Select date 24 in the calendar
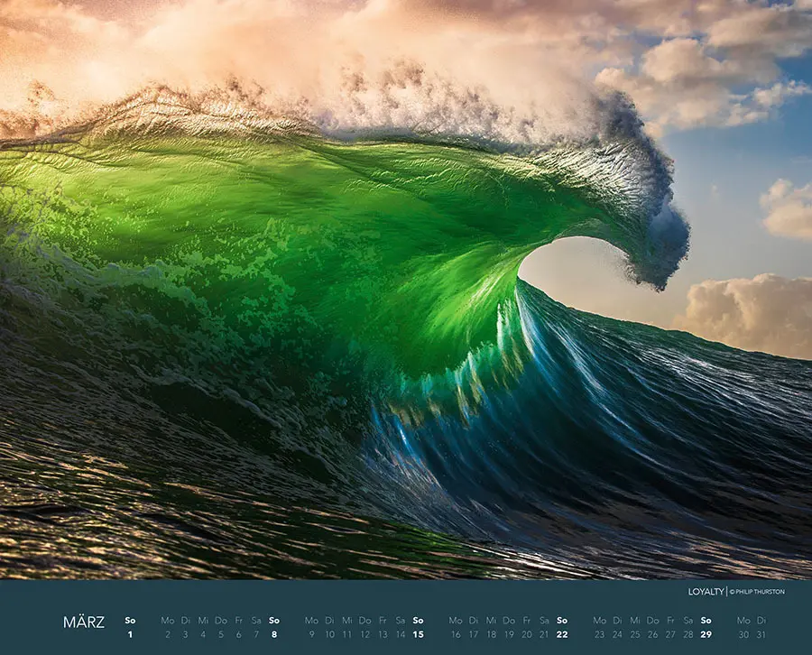 [617, 634]
